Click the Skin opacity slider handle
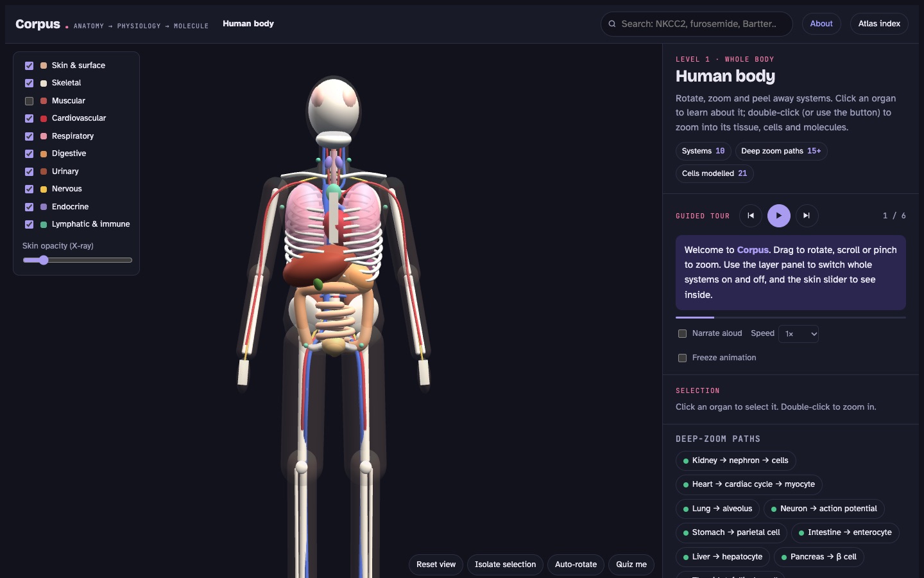924x578 pixels. pyautogui.click(x=43, y=260)
